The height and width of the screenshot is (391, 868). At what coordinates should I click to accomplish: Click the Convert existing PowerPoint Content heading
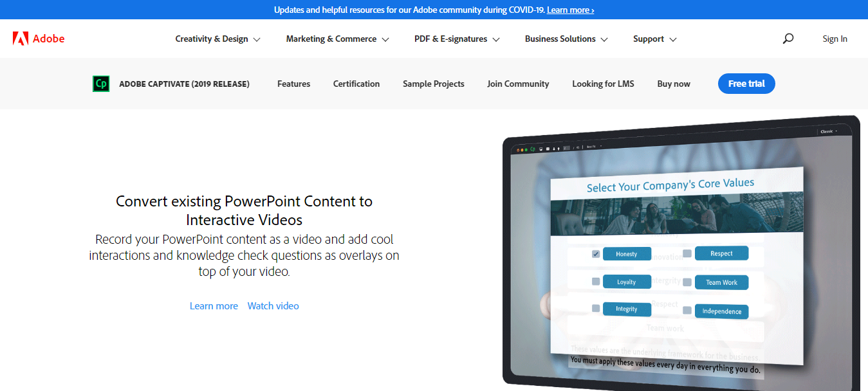(x=245, y=210)
